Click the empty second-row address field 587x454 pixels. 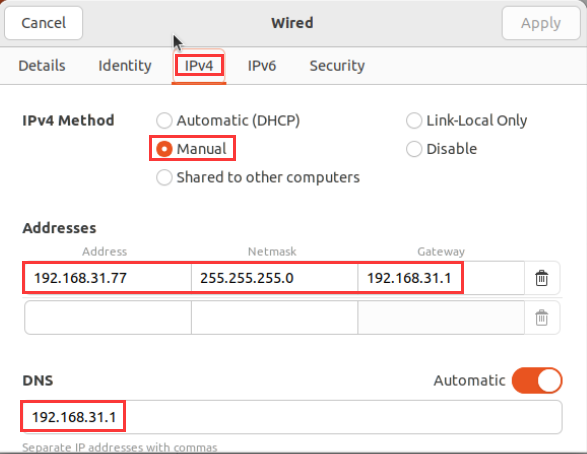coord(108,318)
